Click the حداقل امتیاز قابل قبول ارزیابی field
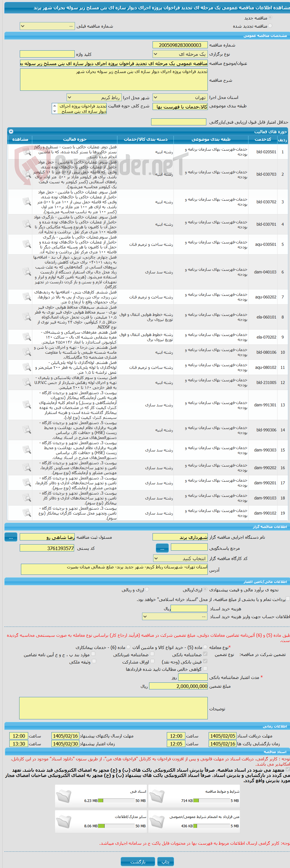This screenshot has height=868, width=290. pos(179,122)
